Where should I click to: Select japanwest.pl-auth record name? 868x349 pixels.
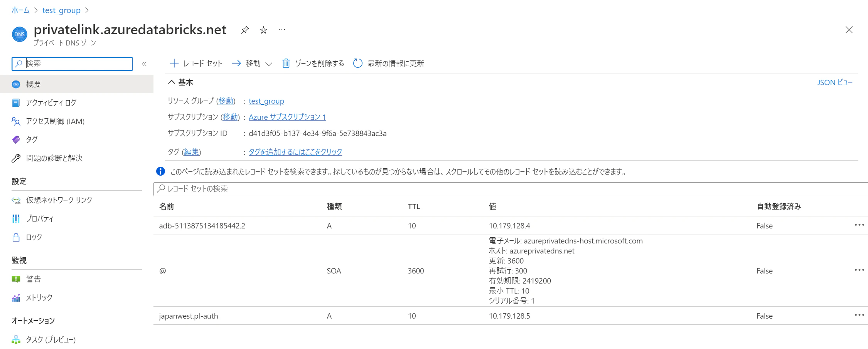click(189, 316)
